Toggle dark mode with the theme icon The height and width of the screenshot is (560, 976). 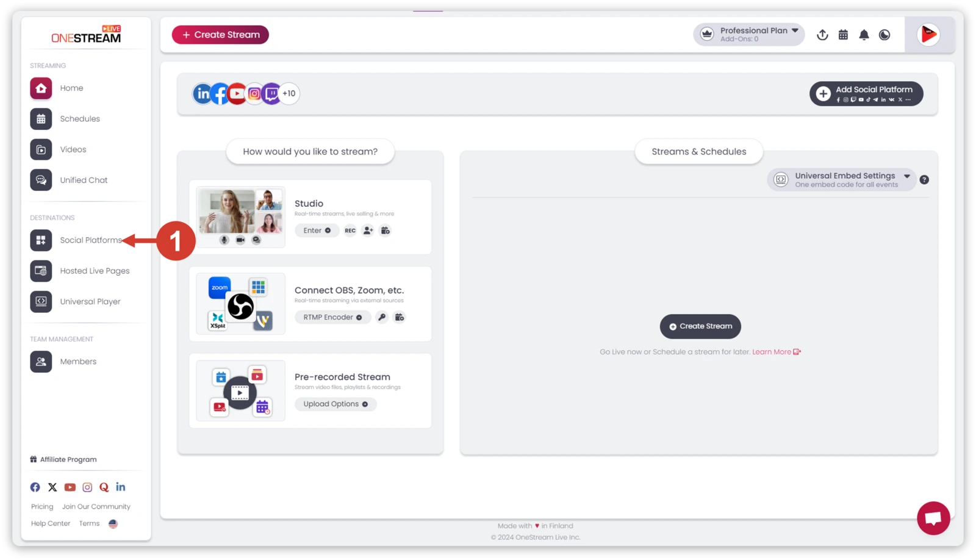pos(884,35)
